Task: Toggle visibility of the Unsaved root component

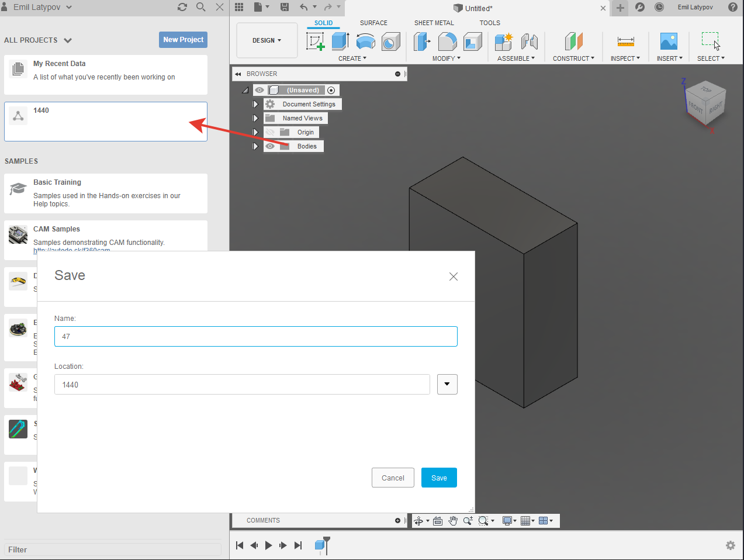Action: point(259,90)
